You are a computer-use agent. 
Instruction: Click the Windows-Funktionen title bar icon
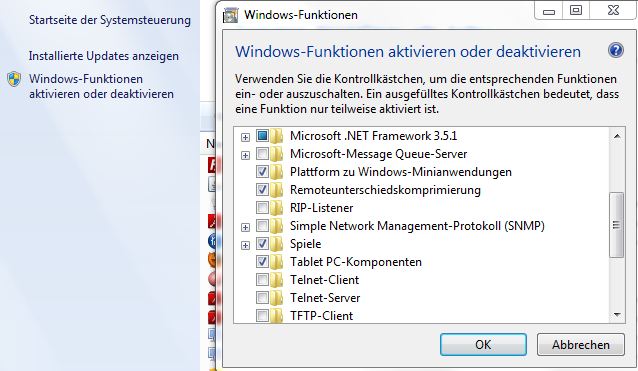pos(230,15)
